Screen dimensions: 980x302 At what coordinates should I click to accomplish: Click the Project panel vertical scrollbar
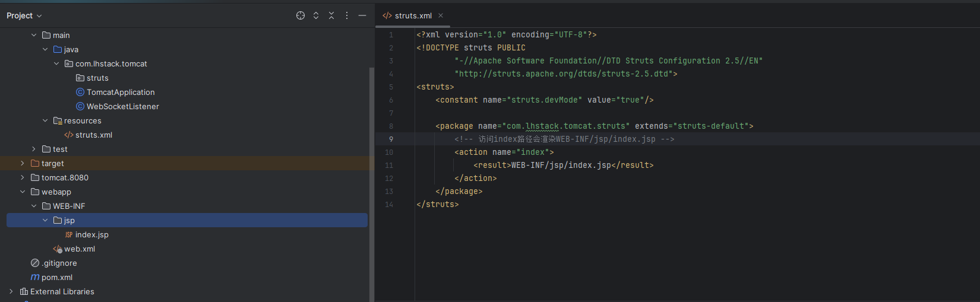372,178
